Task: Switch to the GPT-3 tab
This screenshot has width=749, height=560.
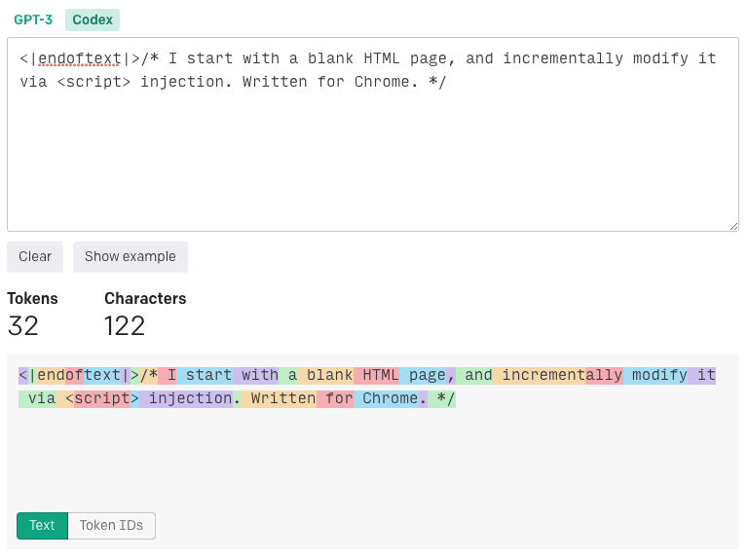Action: 33,19
